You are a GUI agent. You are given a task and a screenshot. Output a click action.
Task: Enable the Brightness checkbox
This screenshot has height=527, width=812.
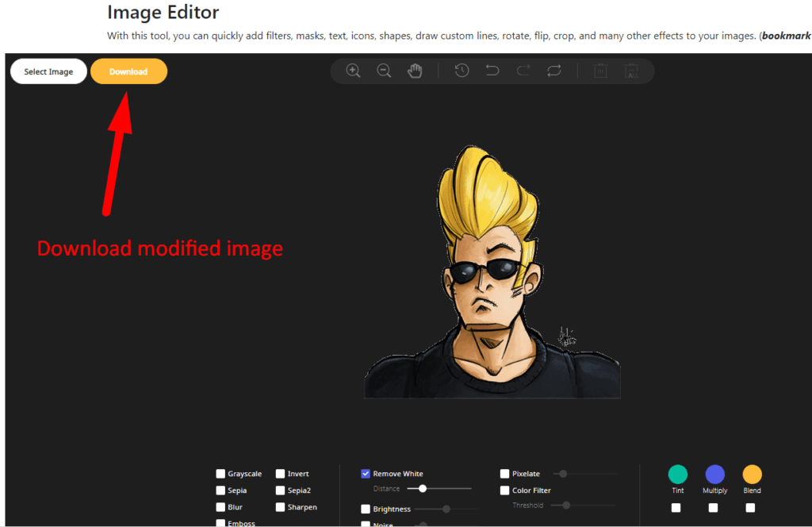[x=366, y=509]
